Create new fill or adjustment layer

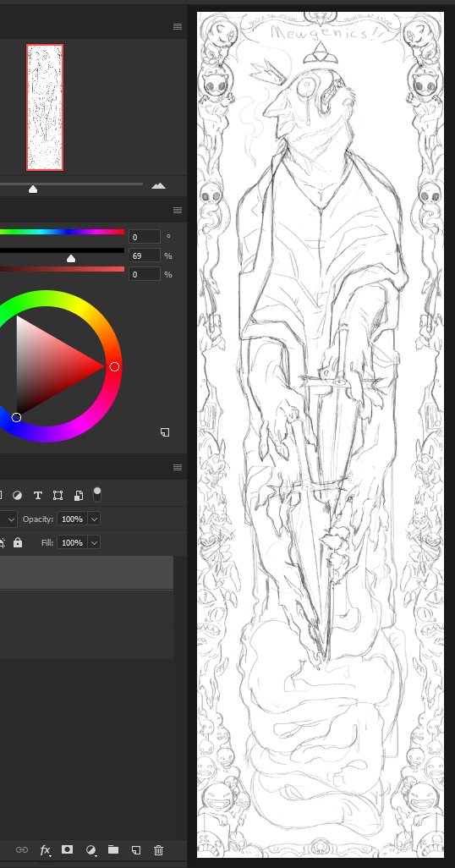pos(90,849)
